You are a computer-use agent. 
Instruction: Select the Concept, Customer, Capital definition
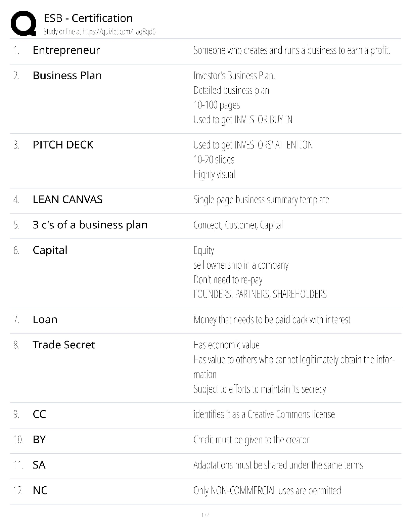[x=238, y=225]
